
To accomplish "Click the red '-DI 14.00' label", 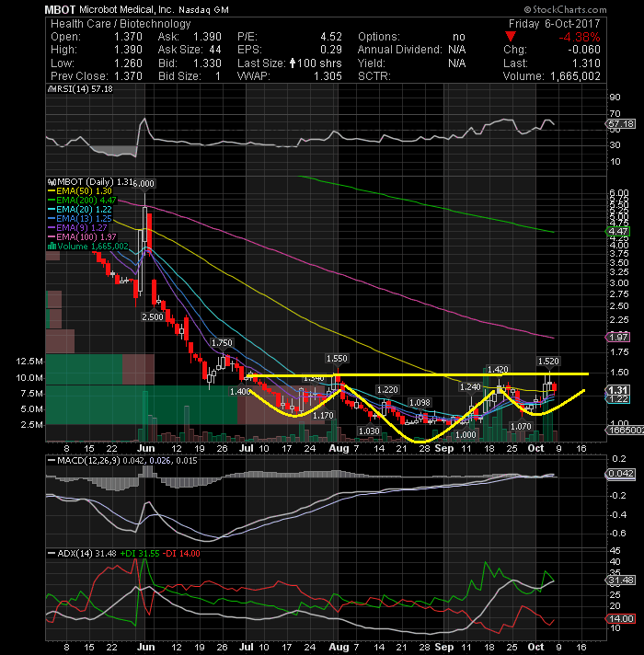I will click(181, 554).
